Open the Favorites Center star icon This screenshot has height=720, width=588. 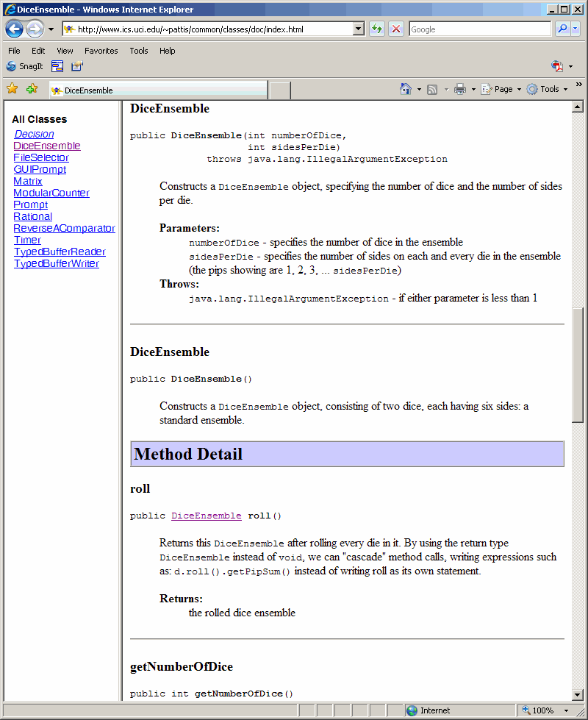12,89
